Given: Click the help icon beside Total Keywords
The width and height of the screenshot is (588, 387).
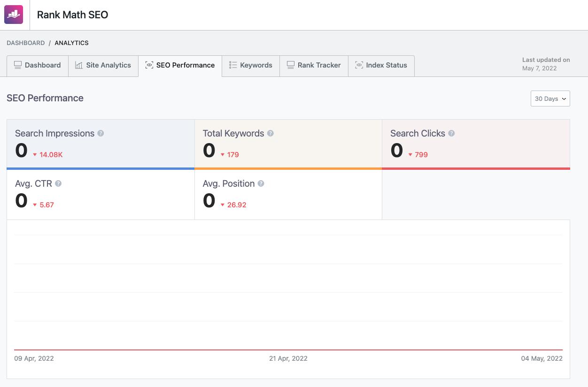Looking at the screenshot, I should [271, 133].
